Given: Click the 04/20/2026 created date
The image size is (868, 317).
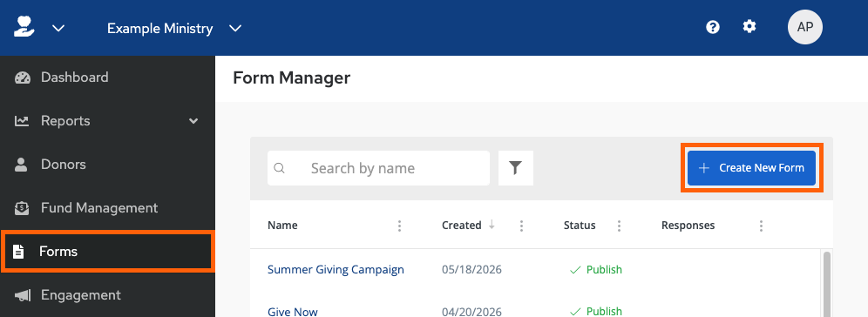Looking at the screenshot, I should (x=471, y=312).
